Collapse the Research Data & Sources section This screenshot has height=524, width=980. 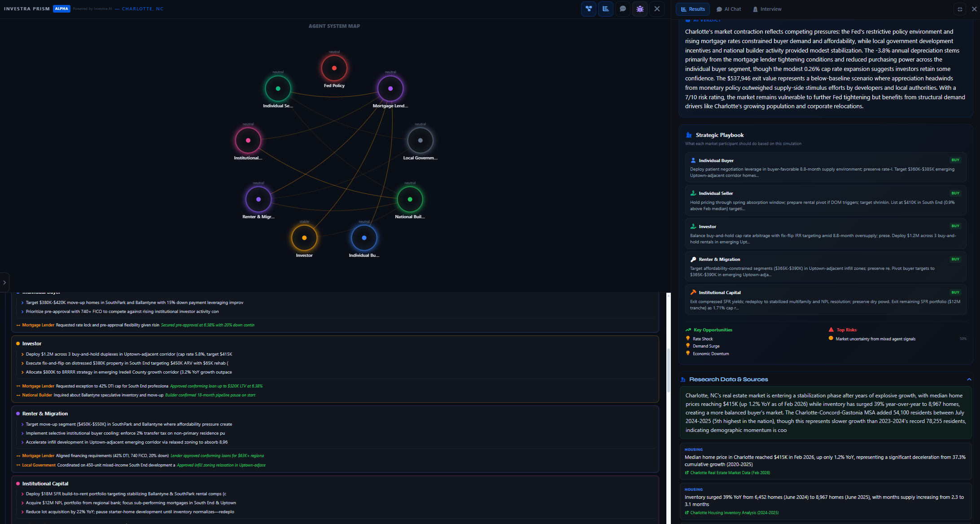969,379
